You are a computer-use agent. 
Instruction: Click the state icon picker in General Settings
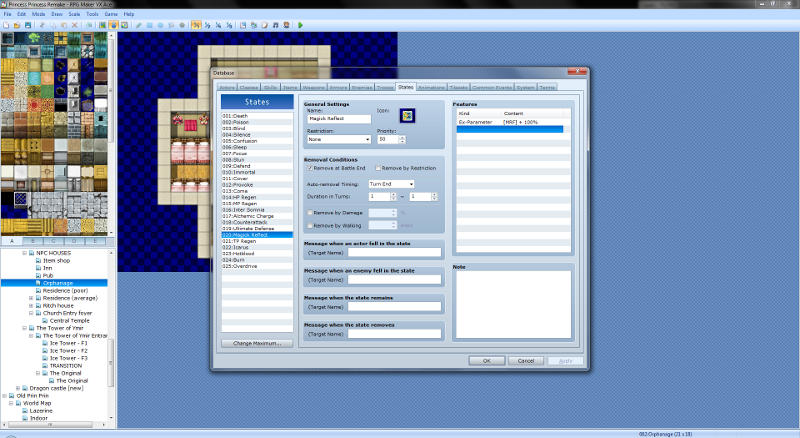click(x=421, y=117)
